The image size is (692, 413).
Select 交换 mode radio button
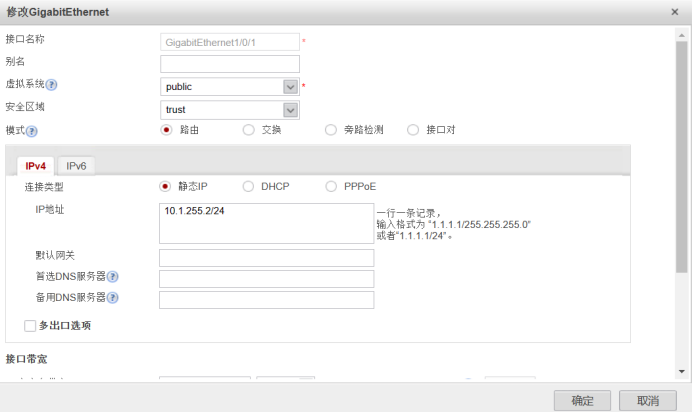[x=248, y=130]
